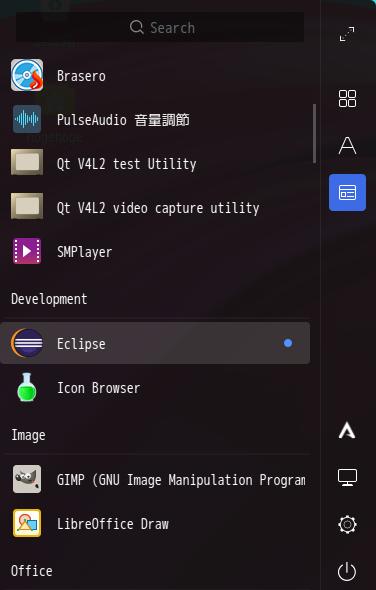Open Brasero disc burner icon
The height and width of the screenshot is (590, 376).
pyautogui.click(x=27, y=75)
